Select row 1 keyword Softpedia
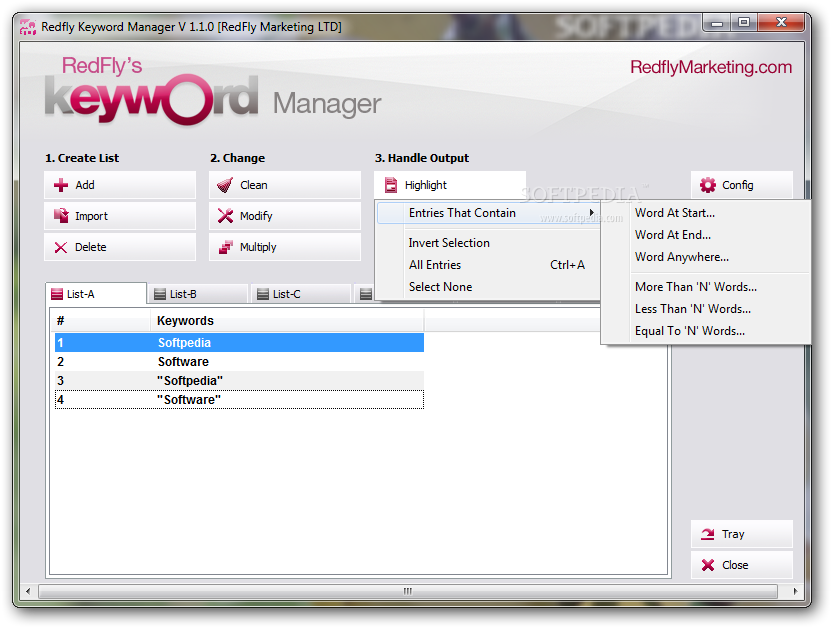The image size is (832, 628). point(239,343)
